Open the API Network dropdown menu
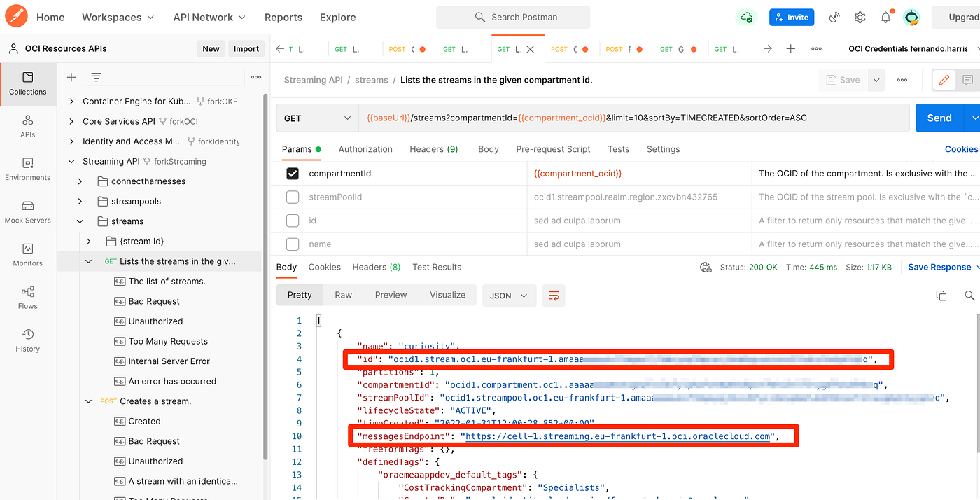The width and height of the screenshot is (980, 500). [210, 17]
